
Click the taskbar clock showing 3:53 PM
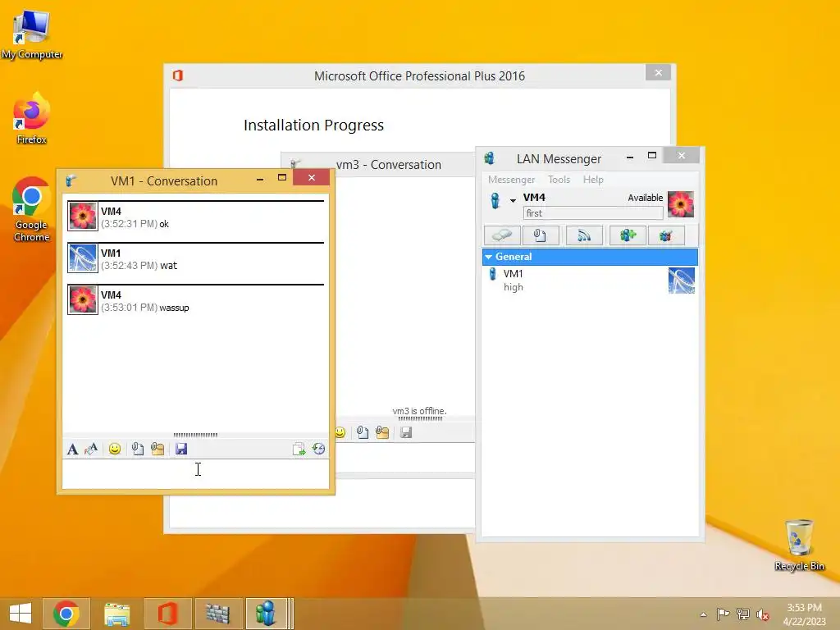tap(804, 614)
